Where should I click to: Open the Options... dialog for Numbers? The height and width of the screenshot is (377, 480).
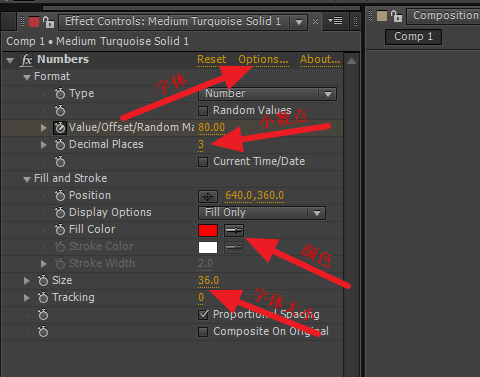[x=263, y=59]
